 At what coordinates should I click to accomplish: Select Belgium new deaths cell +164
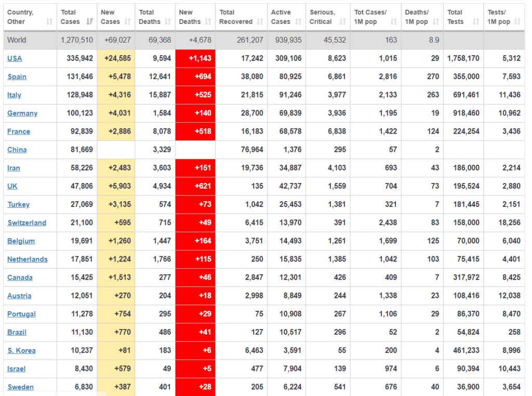tap(195, 241)
